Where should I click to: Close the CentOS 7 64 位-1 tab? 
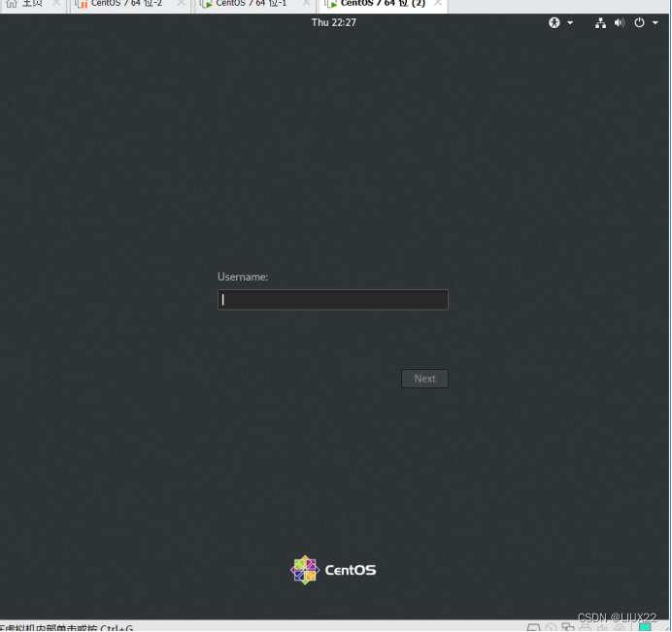click(306, 4)
